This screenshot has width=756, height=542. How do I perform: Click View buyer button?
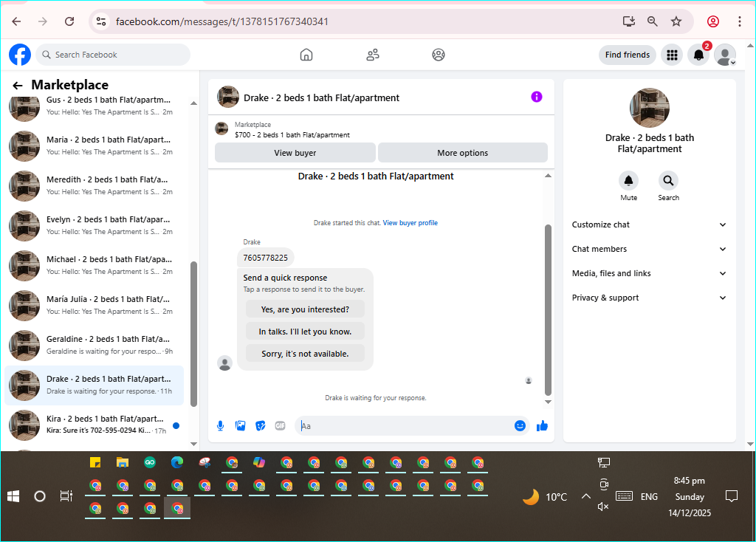click(x=295, y=153)
